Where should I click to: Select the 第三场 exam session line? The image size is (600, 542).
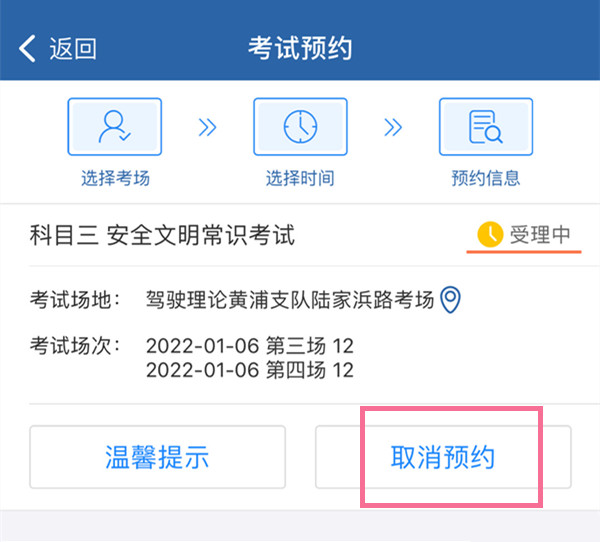[x=249, y=346]
